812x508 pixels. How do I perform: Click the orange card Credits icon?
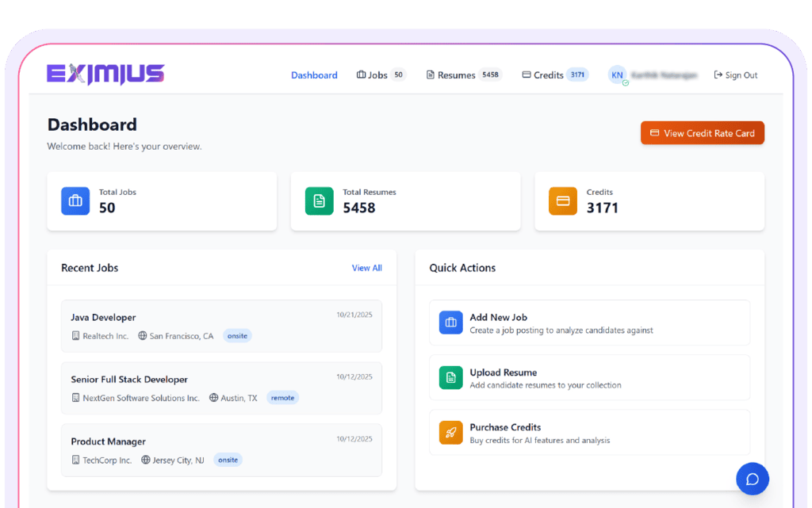563,201
